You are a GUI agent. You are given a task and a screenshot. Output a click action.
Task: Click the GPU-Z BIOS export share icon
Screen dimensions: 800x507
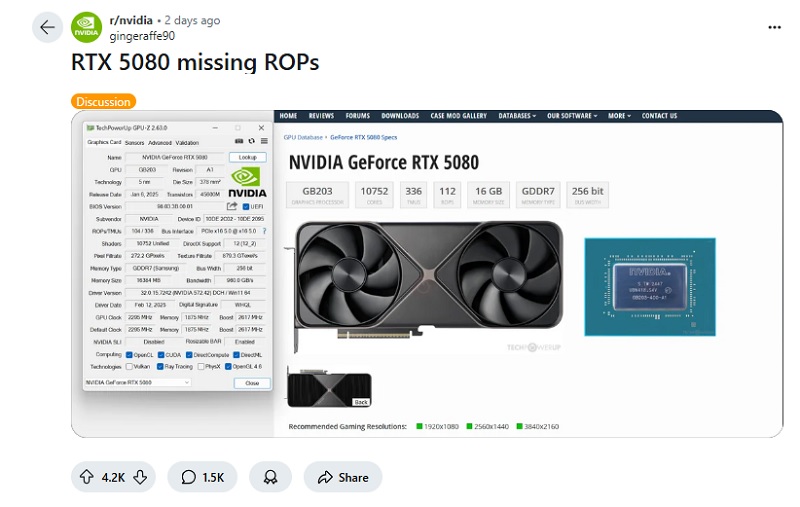pyautogui.click(x=232, y=206)
